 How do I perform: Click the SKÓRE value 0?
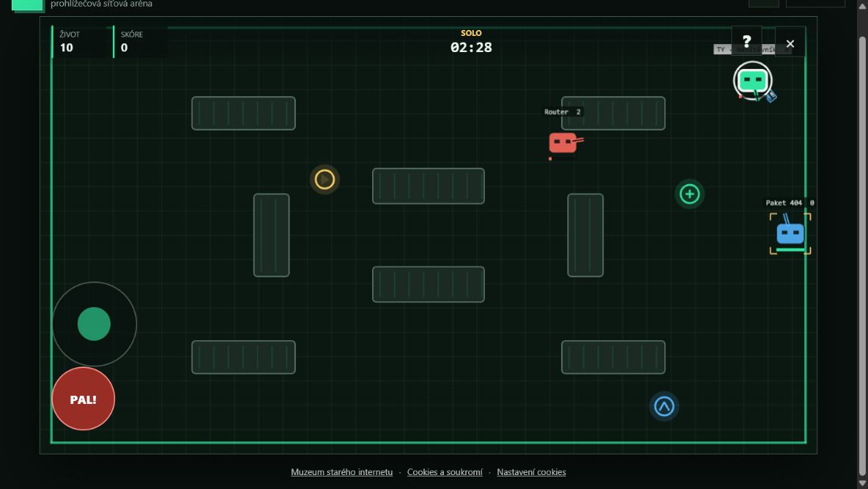click(124, 48)
